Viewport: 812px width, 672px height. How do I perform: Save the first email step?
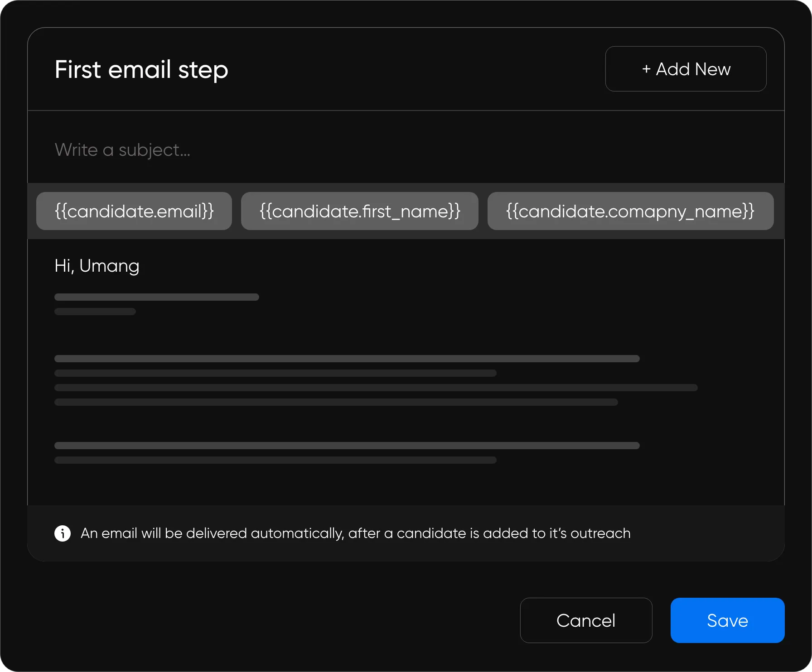(x=727, y=620)
